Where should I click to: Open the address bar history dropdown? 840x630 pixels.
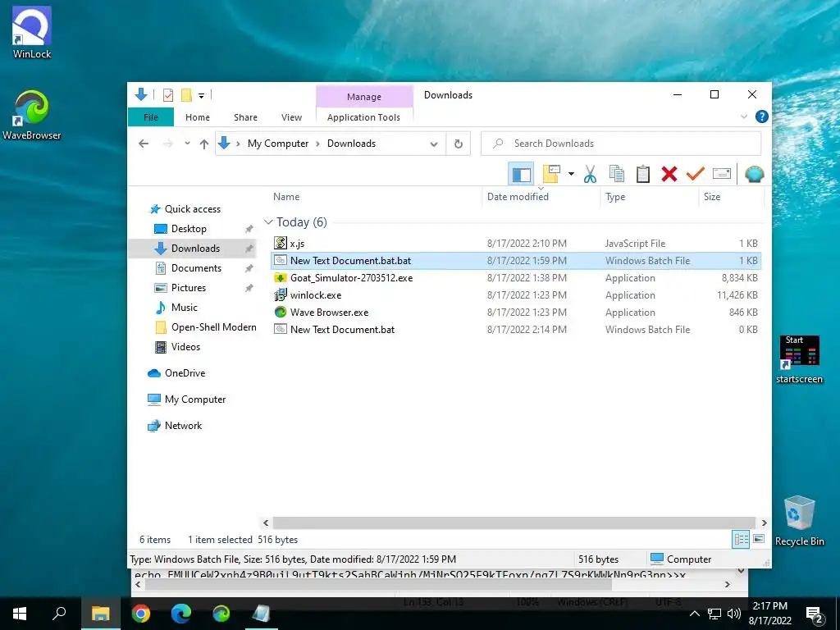coord(434,144)
